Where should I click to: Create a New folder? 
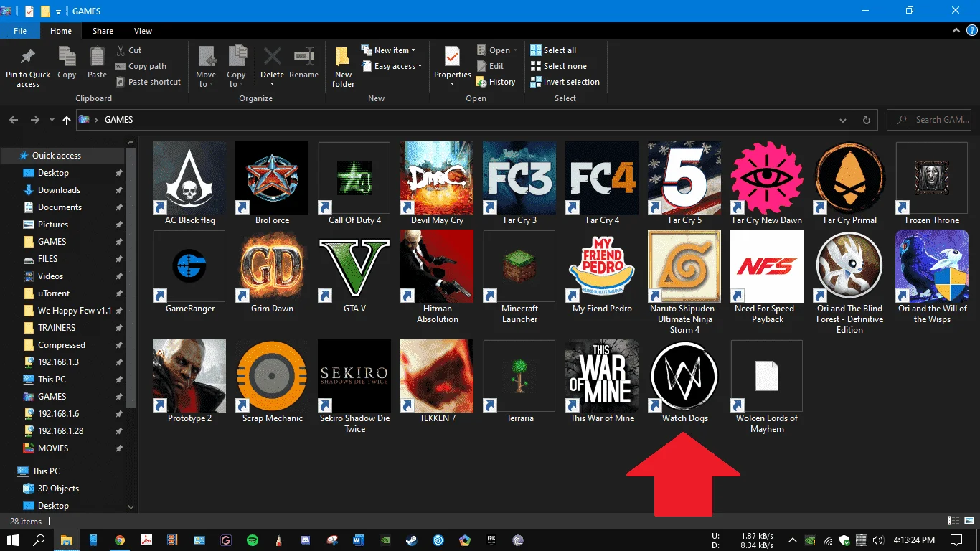pos(343,67)
